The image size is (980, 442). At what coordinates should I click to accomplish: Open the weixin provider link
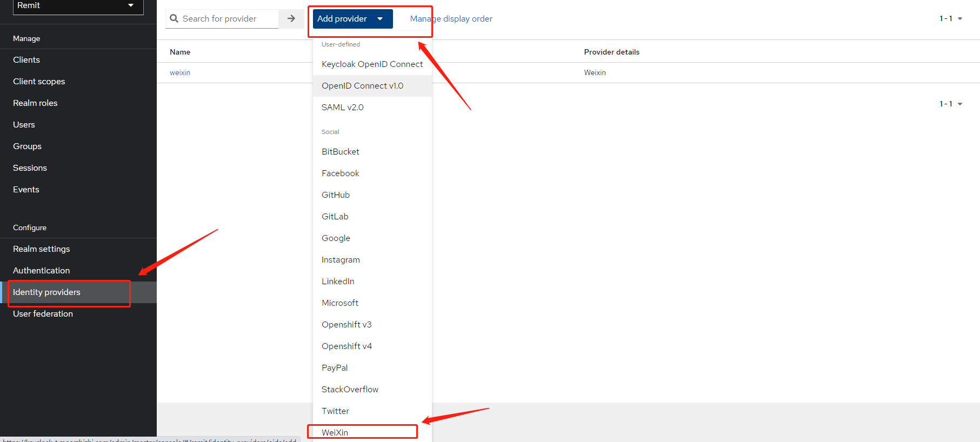(x=180, y=72)
